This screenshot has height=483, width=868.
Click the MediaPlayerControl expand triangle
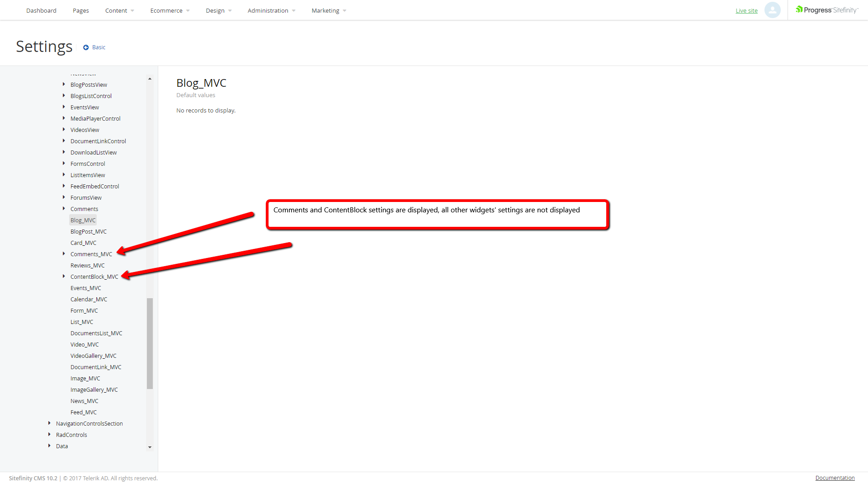tap(64, 118)
